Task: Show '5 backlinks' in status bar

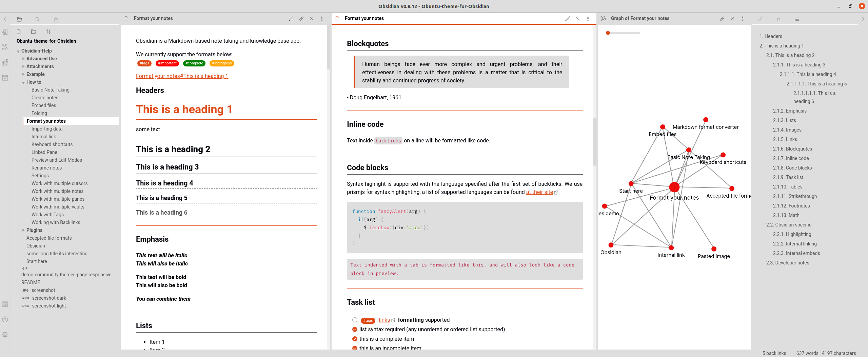Action: [774, 353]
